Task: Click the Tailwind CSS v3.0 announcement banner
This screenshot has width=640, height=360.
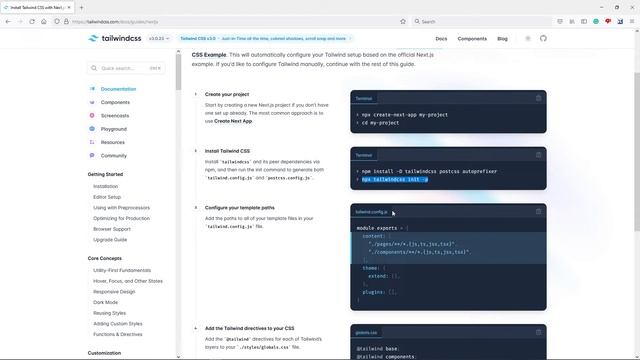Action: pos(266,38)
